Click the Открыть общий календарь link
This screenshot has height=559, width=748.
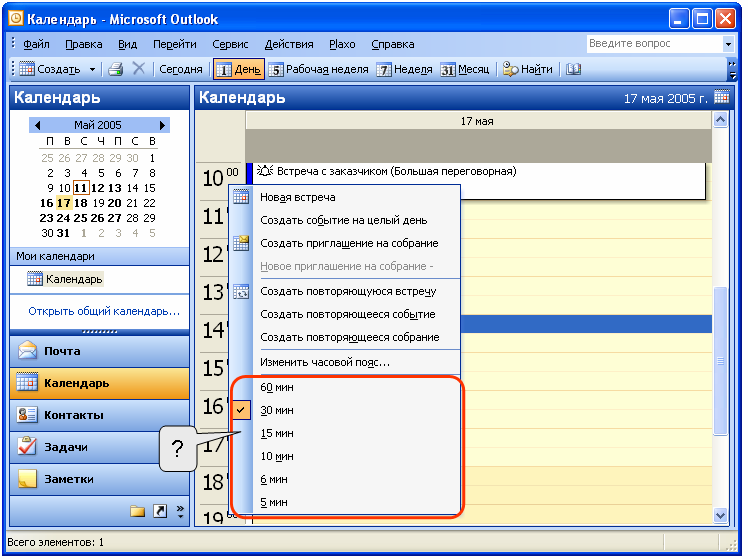point(104,311)
